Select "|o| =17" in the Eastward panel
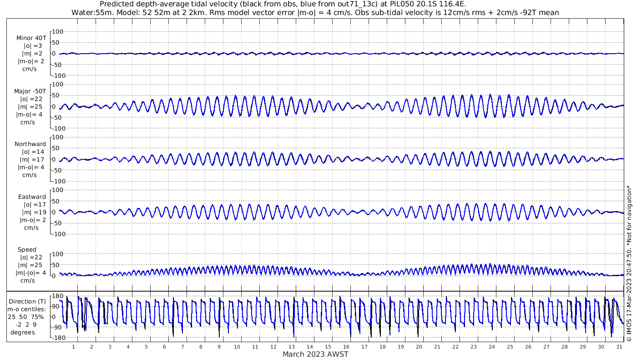Screen dimensions: 637x364 33,205
